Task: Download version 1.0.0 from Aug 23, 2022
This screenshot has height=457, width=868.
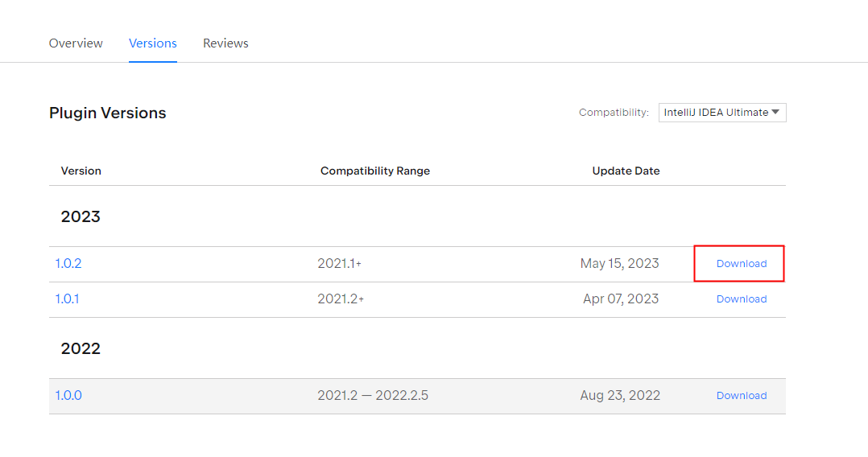Action: (742, 396)
